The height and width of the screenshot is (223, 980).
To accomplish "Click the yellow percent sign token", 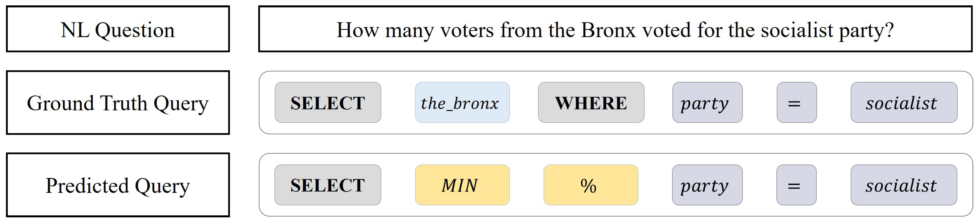I will [590, 185].
